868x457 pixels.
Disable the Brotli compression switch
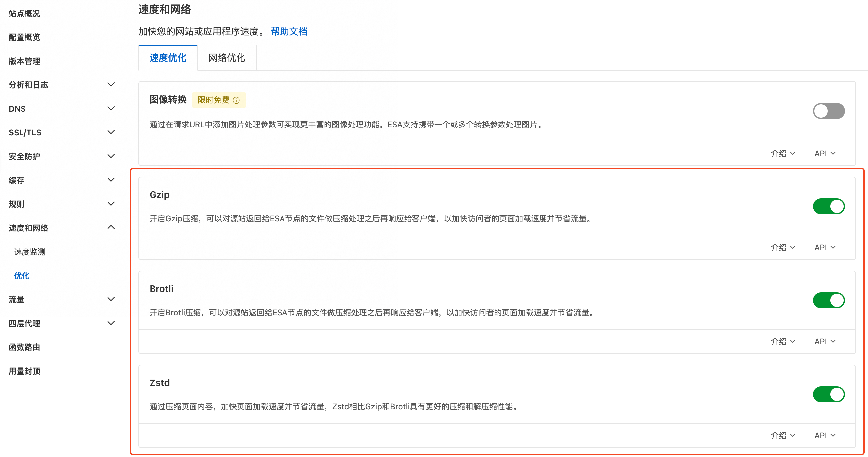828,300
